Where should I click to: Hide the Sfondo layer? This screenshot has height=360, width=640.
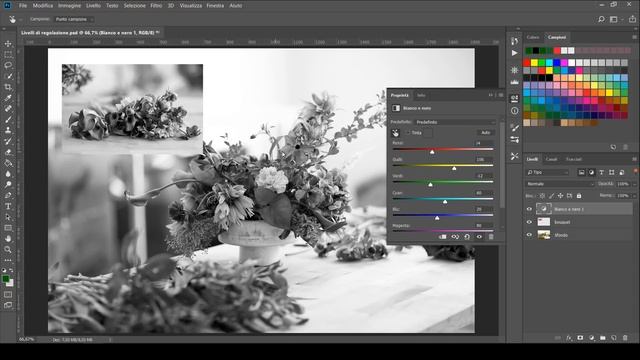point(529,235)
